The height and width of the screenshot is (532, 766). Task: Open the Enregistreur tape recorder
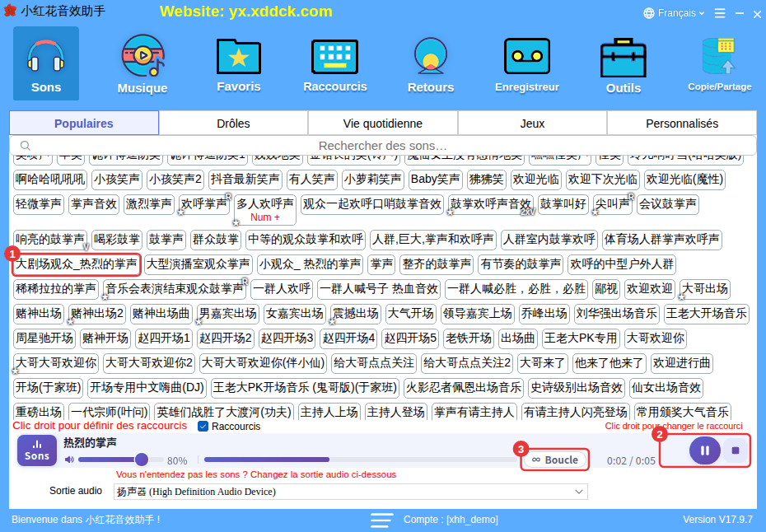526,63
